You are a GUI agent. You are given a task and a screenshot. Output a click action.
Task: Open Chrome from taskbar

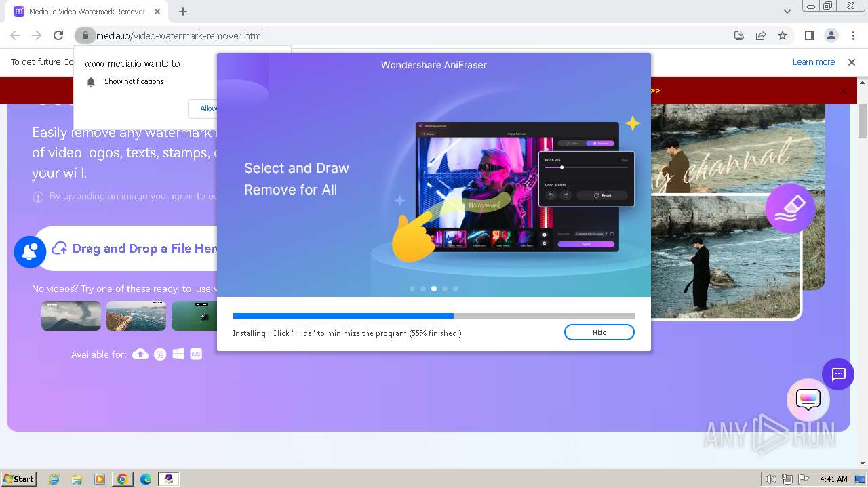pos(123,479)
